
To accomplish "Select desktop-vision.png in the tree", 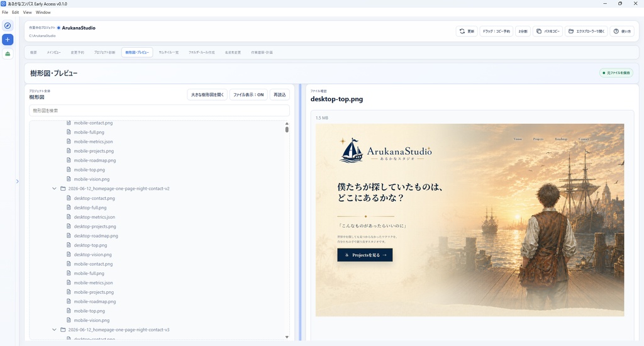I will coord(93,255).
